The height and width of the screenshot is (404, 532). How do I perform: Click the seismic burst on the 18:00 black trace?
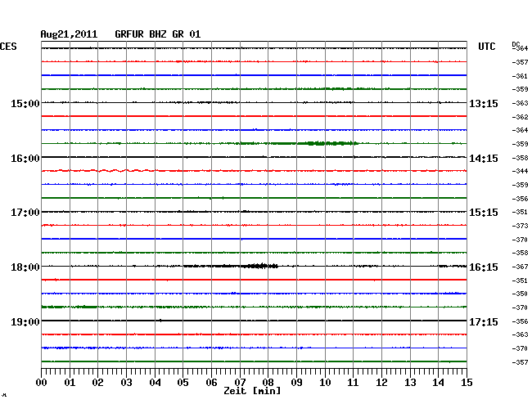261,266
